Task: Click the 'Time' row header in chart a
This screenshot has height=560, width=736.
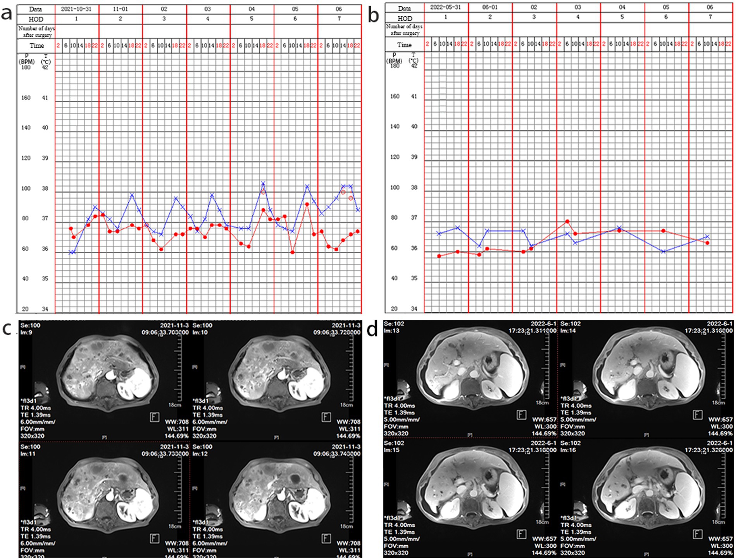Action: [x=36, y=45]
